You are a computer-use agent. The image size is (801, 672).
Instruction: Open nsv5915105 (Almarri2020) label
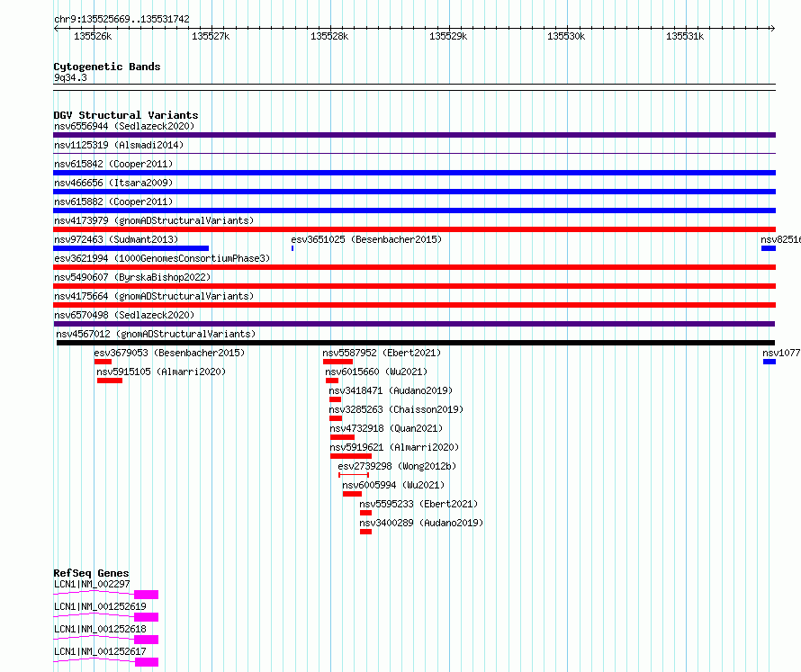click(161, 372)
